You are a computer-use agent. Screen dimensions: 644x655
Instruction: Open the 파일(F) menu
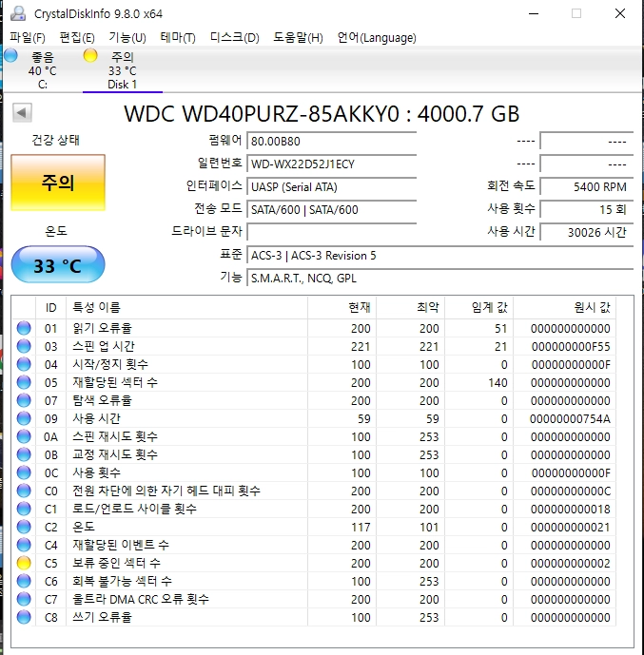28,38
